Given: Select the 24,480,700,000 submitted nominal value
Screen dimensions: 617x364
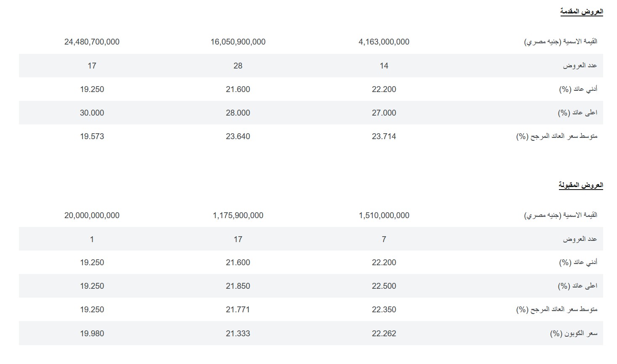Looking at the screenshot, I should (92, 42).
